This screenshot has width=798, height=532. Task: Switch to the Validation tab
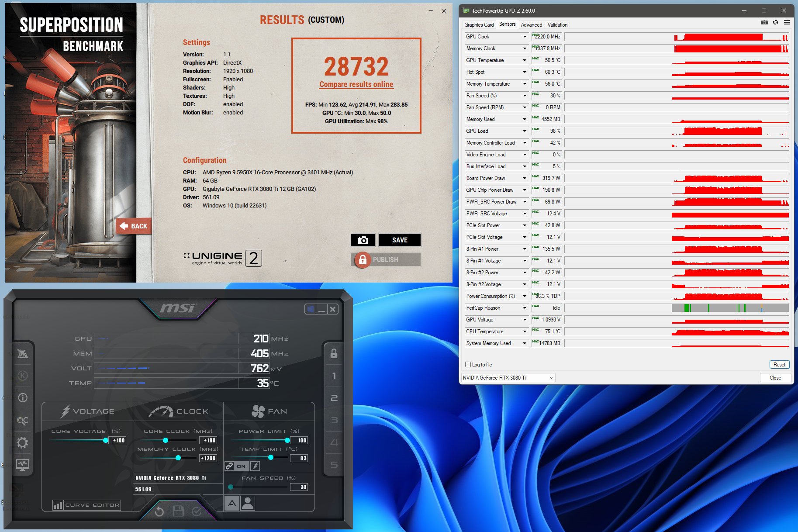(x=558, y=25)
